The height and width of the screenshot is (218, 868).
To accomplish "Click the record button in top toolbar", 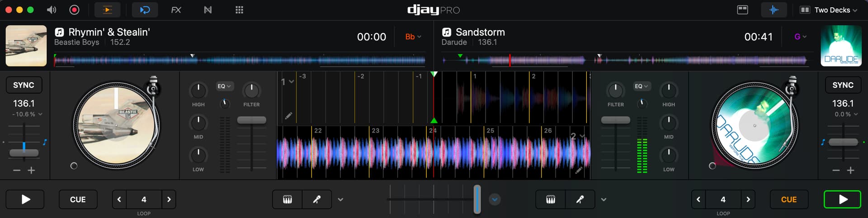I will (75, 10).
